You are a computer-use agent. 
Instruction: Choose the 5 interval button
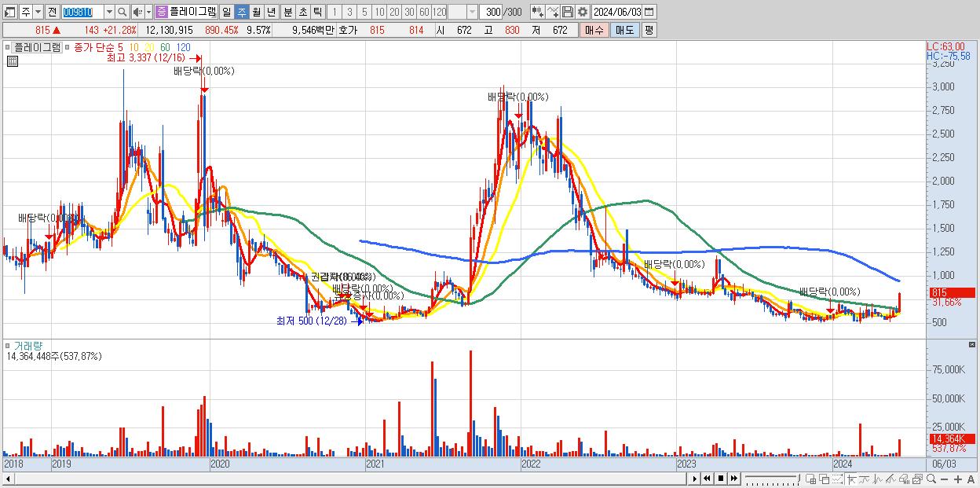coord(364,12)
